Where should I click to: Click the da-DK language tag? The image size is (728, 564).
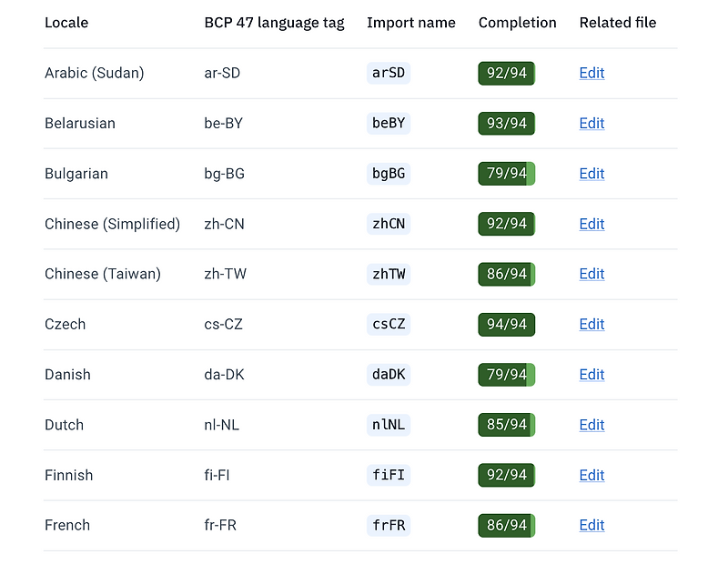coord(224,375)
